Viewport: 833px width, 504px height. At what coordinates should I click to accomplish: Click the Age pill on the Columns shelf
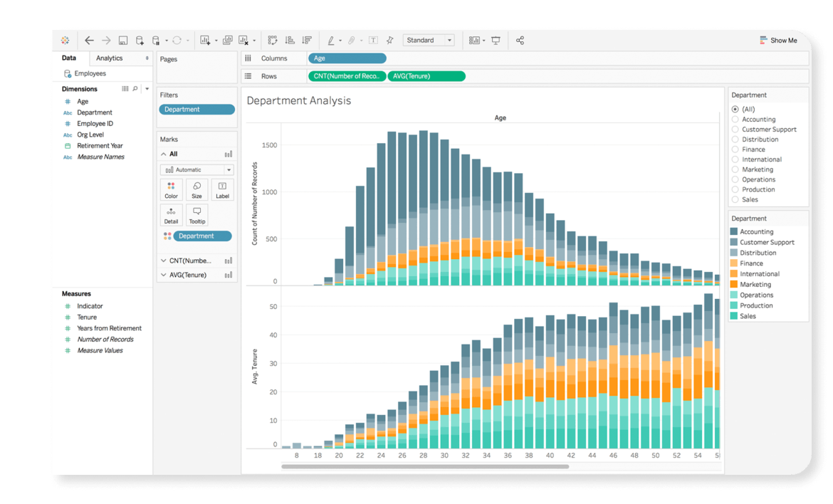tap(347, 58)
